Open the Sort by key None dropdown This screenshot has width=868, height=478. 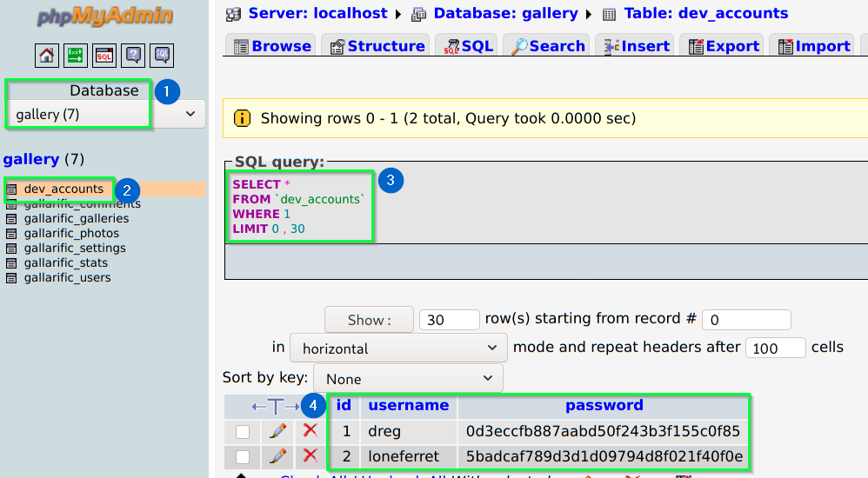point(408,378)
